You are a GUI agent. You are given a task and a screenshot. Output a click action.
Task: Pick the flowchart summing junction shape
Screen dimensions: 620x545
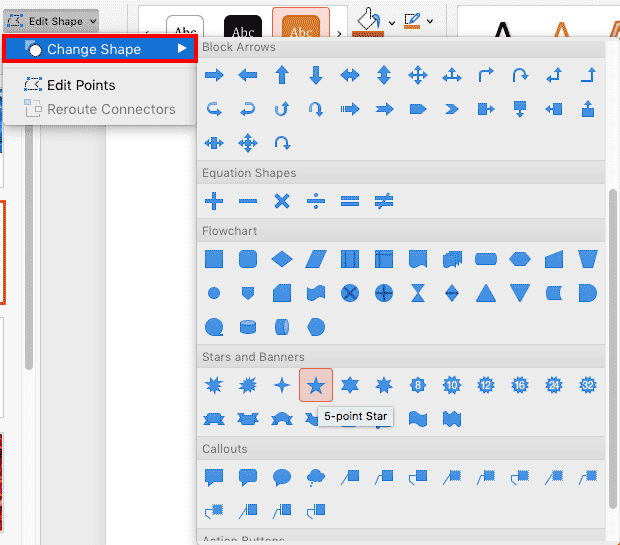point(350,293)
